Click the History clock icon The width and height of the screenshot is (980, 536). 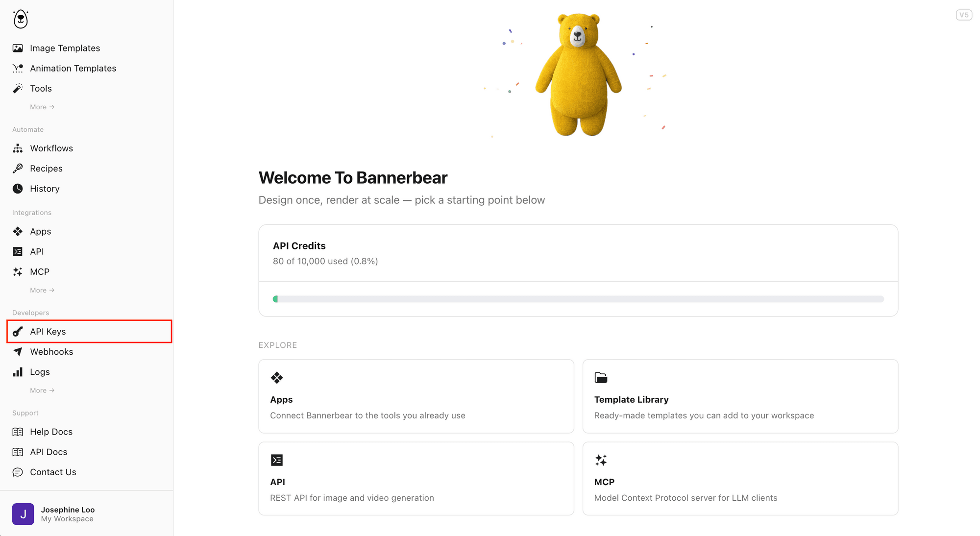pyautogui.click(x=18, y=189)
